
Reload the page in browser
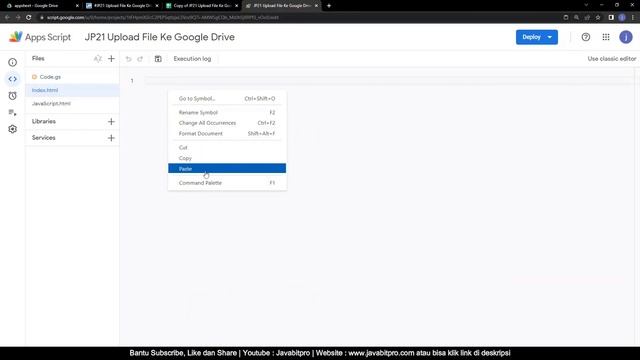(29, 18)
